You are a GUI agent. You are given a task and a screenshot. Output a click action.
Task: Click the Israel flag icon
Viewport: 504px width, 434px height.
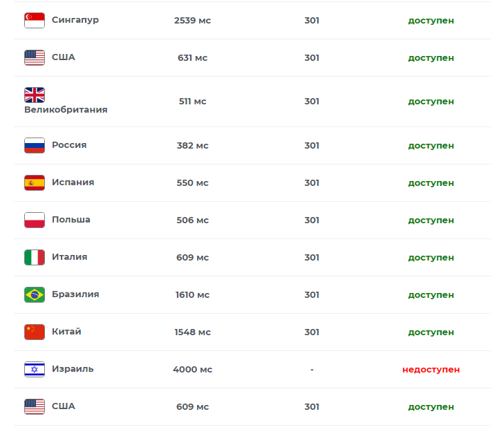[x=35, y=369]
